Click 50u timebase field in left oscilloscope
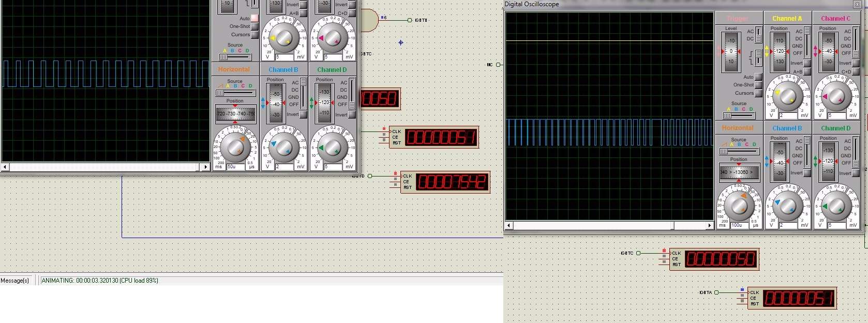The height and width of the screenshot is (323, 868). [x=236, y=167]
